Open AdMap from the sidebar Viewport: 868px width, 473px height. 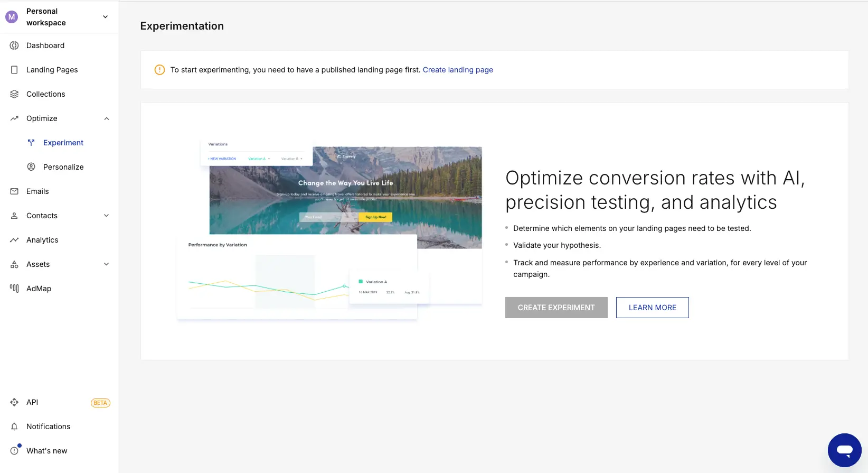tap(59, 289)
